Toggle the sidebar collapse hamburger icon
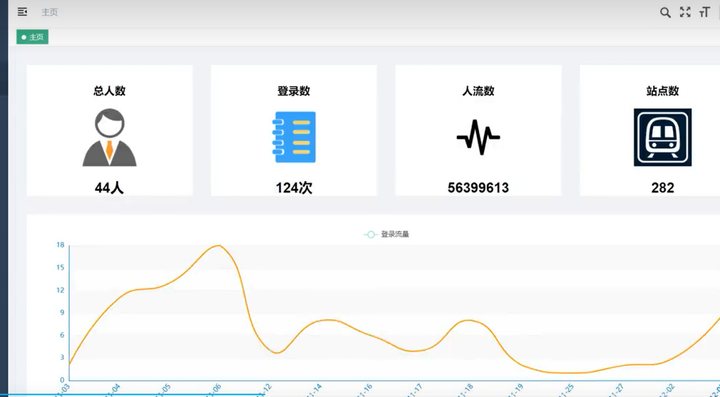The image size is (720, 397). click(22, 12)
